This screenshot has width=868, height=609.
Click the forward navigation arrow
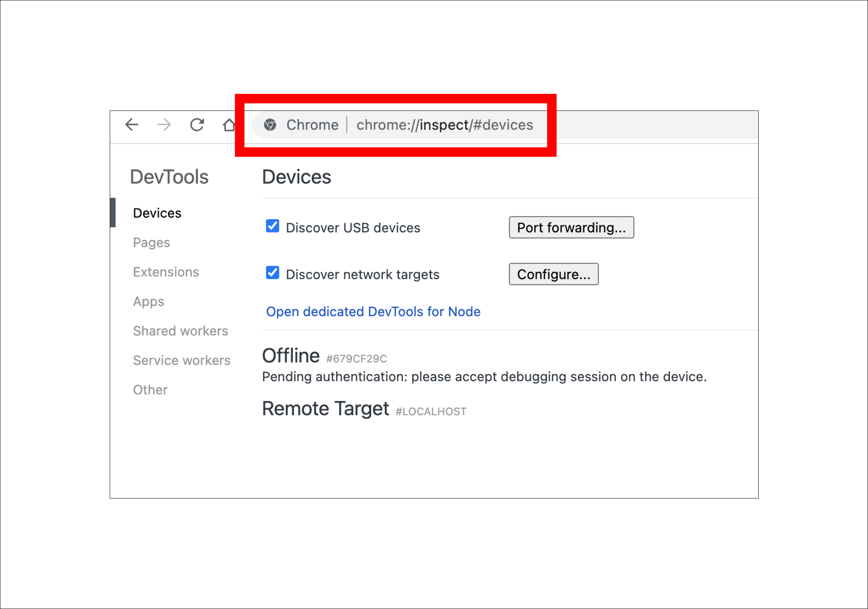(164, 125)
